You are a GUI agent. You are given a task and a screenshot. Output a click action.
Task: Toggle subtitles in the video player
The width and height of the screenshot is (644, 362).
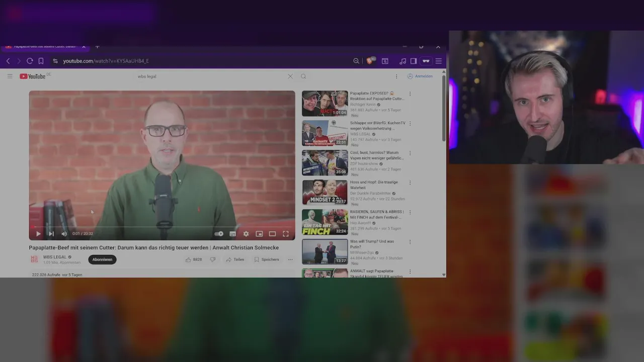232,234
